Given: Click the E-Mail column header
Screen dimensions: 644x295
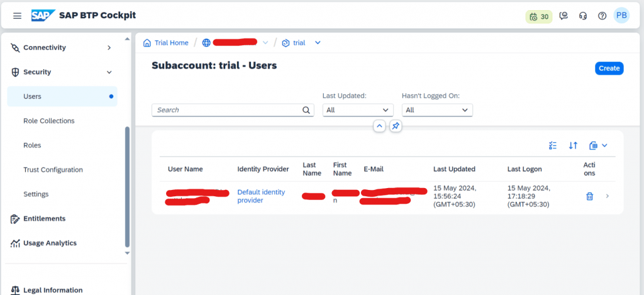Looking at the screenshot, I should tap(374, 169).
